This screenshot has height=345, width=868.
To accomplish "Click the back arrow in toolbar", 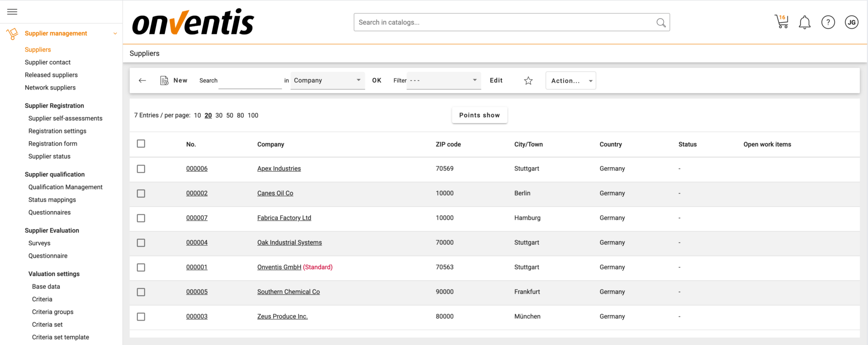I will (x=142, y=80).
